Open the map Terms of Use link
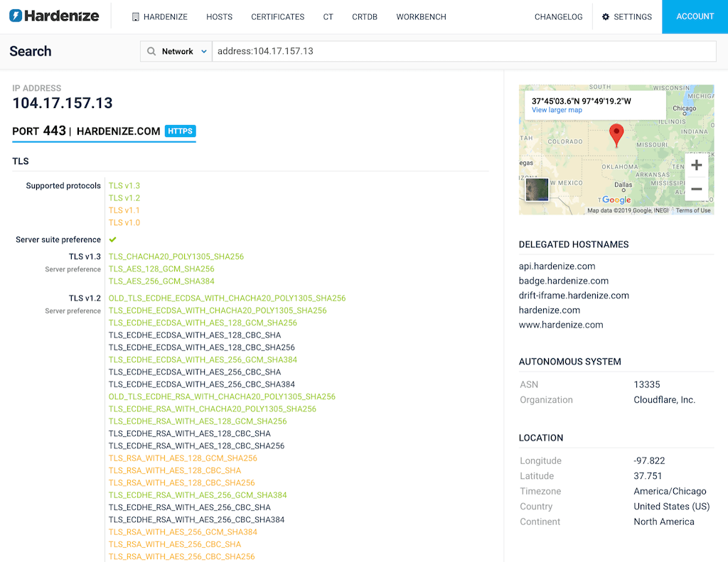 pos(692,210)
